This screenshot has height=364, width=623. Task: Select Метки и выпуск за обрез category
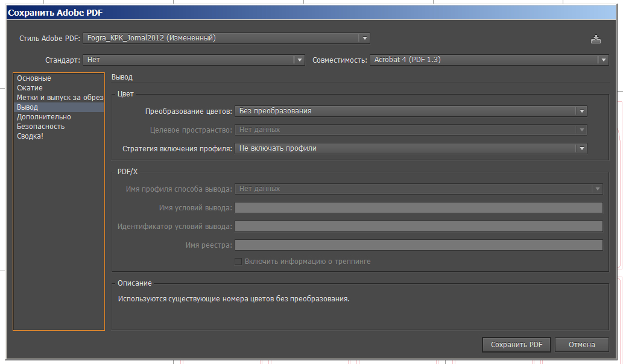click(x=60, y=98)
